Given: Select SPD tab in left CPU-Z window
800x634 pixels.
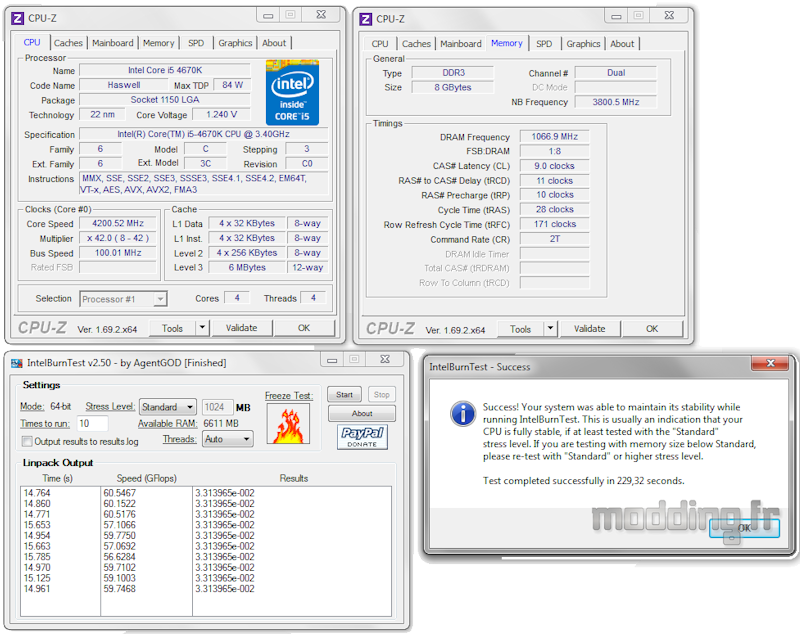Looking at the screenshot, I should coord(196,43).
